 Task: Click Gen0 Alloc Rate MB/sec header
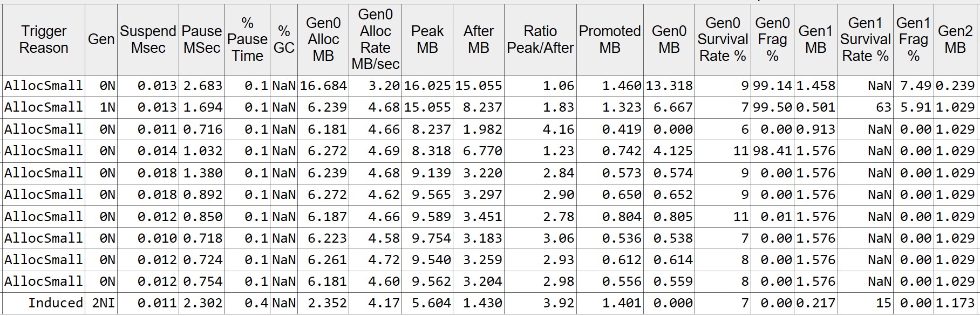coord(376,39)
